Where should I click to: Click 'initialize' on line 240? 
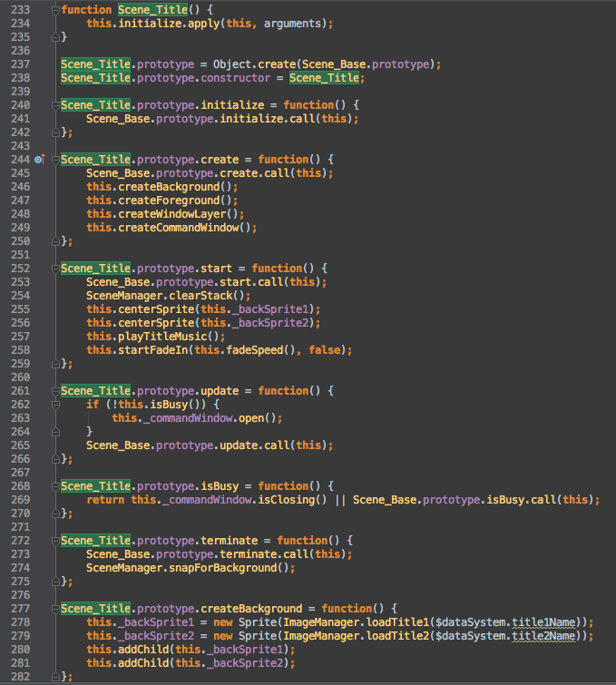pos(232,105)
